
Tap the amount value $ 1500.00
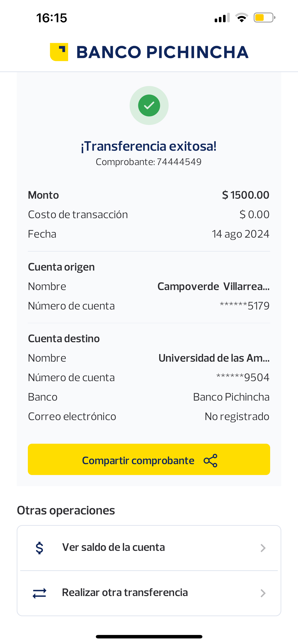point(246,195)
